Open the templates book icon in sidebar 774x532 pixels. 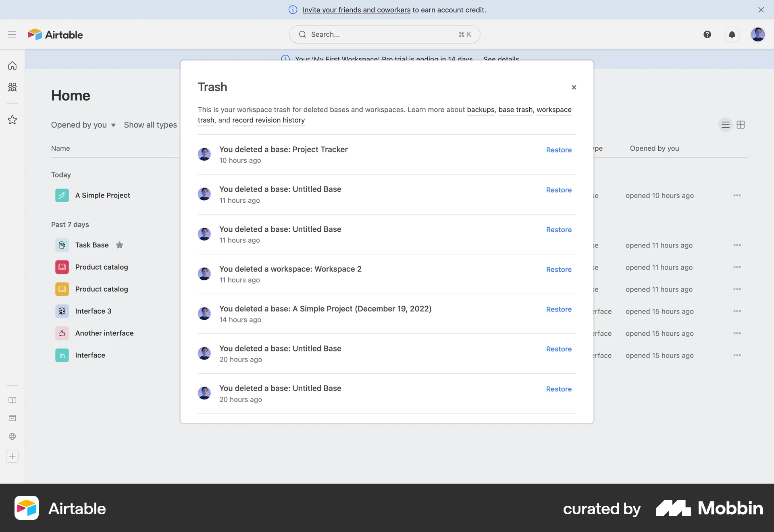12,400
